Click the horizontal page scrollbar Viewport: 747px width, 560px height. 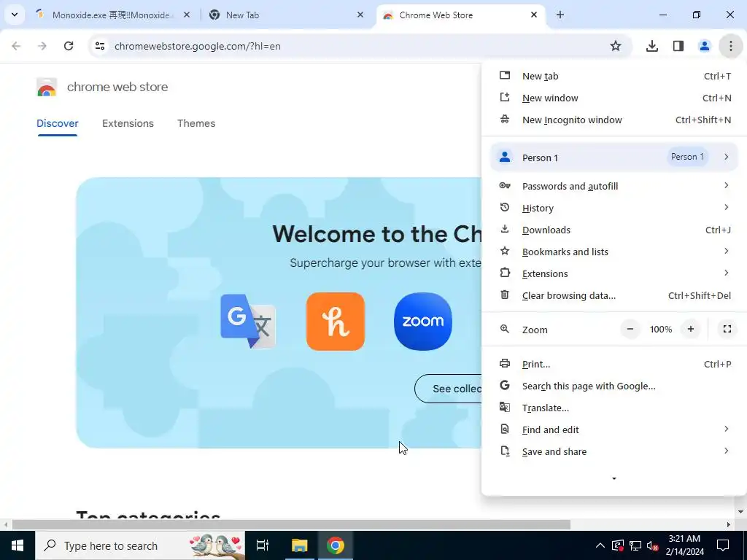290,525
